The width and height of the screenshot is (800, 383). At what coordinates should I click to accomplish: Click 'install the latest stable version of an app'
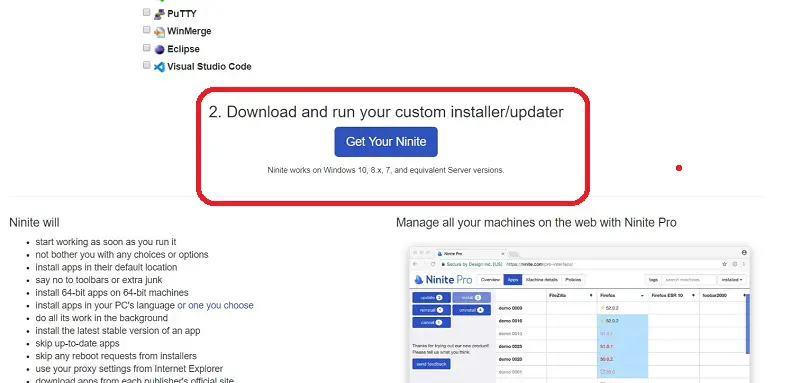click(x=118, y=330)
